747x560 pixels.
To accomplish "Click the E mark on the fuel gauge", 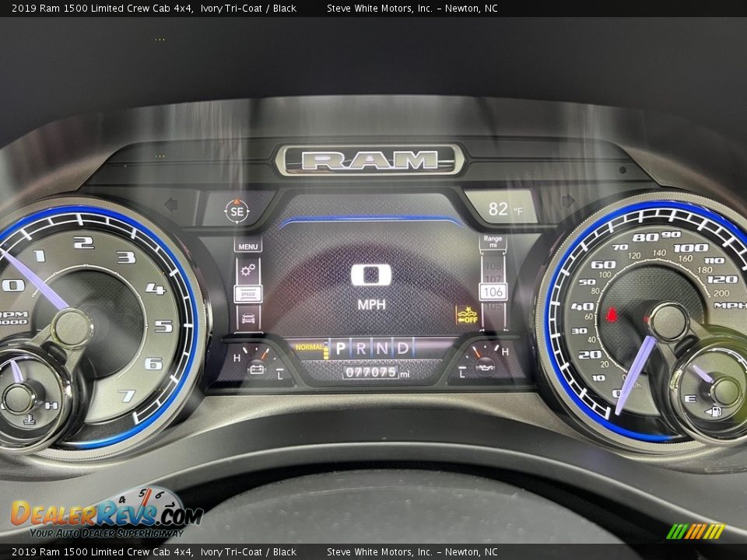I will pyautogui.click(x=690, y=399).
